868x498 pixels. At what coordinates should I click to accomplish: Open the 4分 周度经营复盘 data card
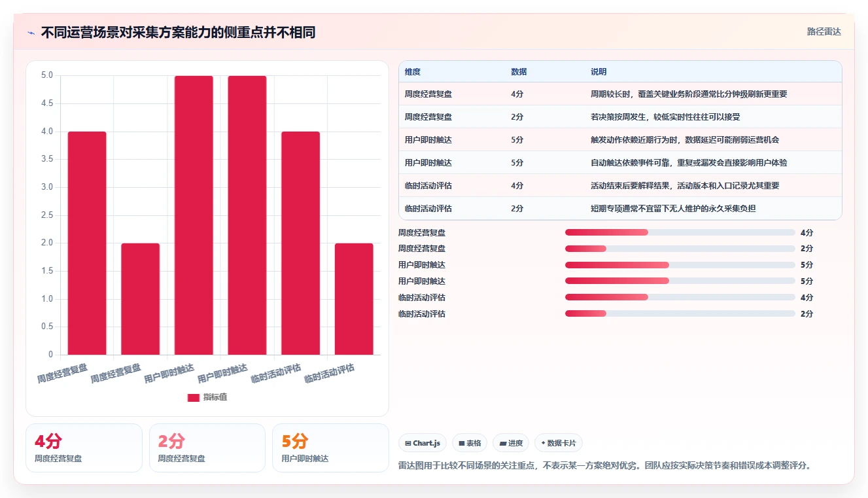click(84, 448)
